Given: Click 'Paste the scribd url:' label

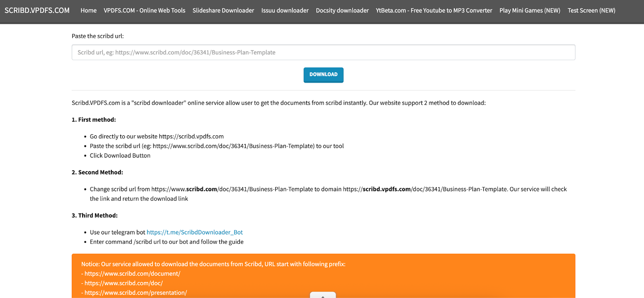Looking at the screenshot, I should [x=98, y=36].
